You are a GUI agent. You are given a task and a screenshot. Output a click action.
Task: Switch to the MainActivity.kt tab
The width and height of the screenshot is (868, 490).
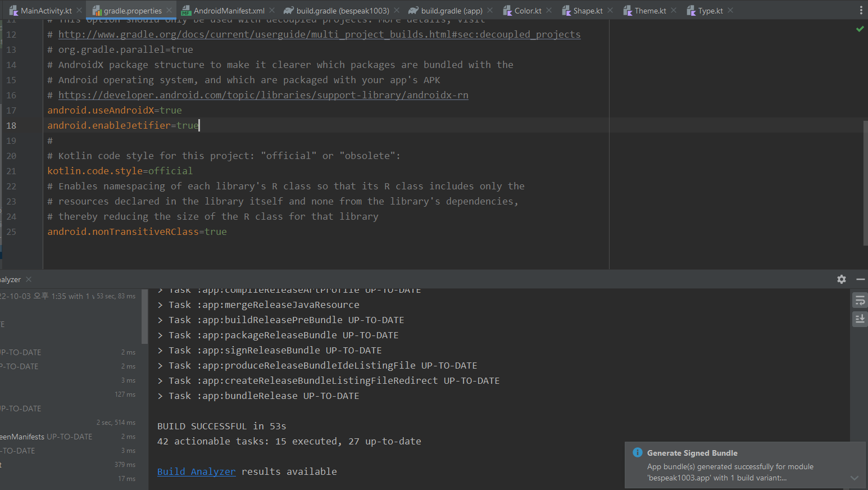(x=46, y=11)
